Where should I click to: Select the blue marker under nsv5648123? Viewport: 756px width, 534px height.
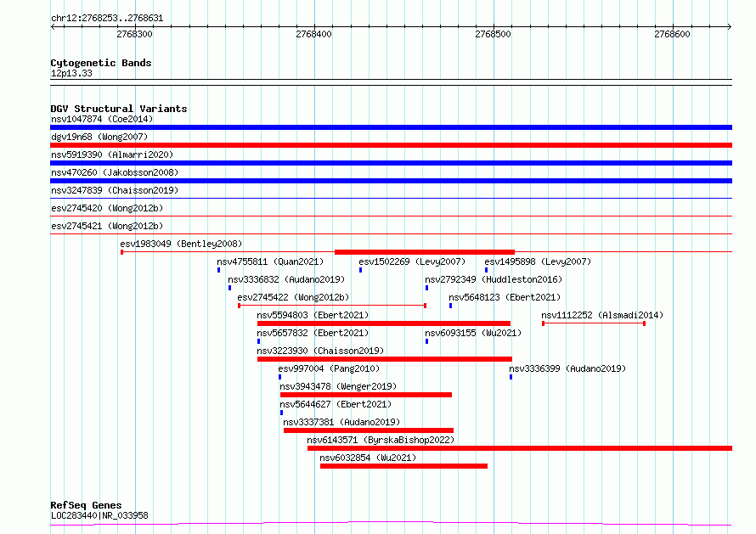(451, 306)
